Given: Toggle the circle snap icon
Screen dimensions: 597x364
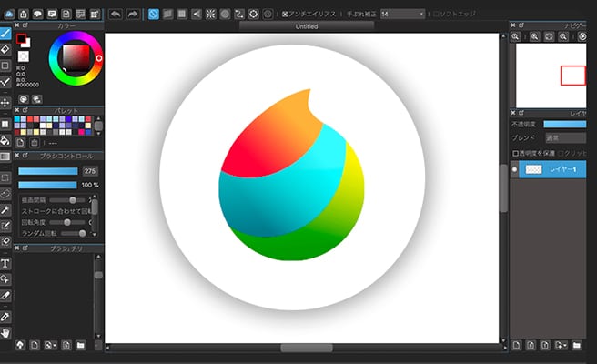Looking at the screenshot, I should pos(225,15).
